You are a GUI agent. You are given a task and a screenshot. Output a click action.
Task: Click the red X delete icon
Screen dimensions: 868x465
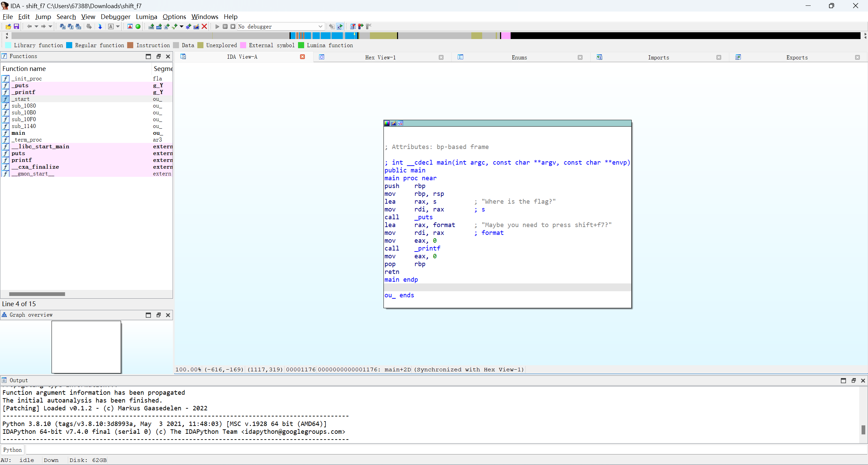click(204, 26)
